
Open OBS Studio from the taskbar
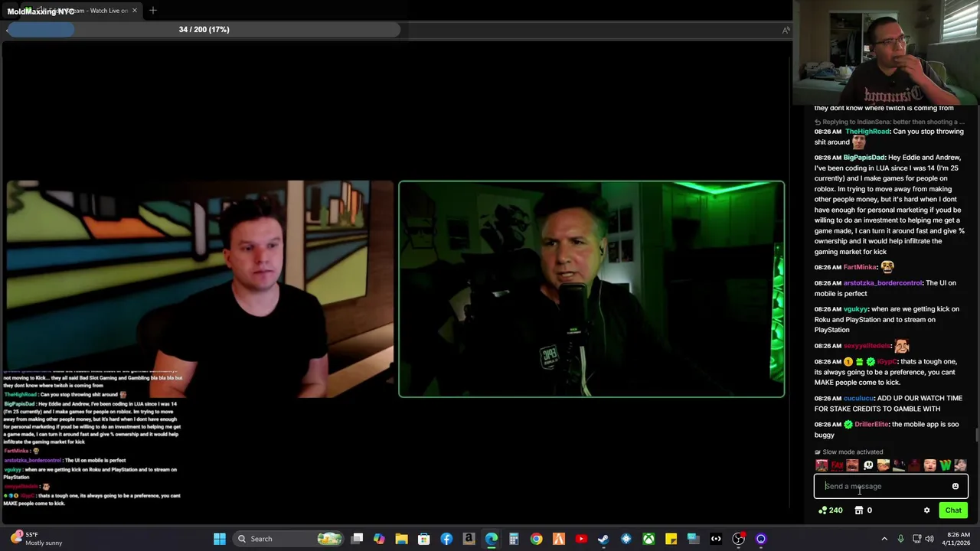[x=738, y=539]
